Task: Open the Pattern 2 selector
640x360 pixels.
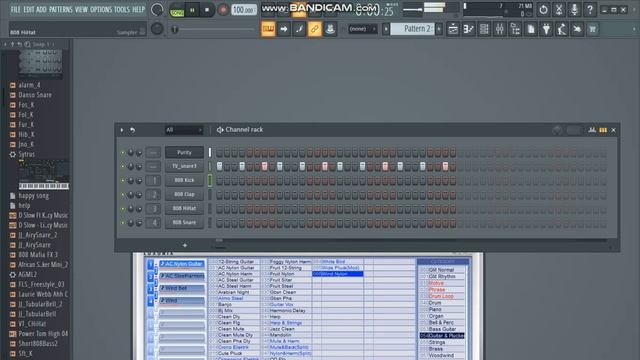Action: click(x=413, y=29)
